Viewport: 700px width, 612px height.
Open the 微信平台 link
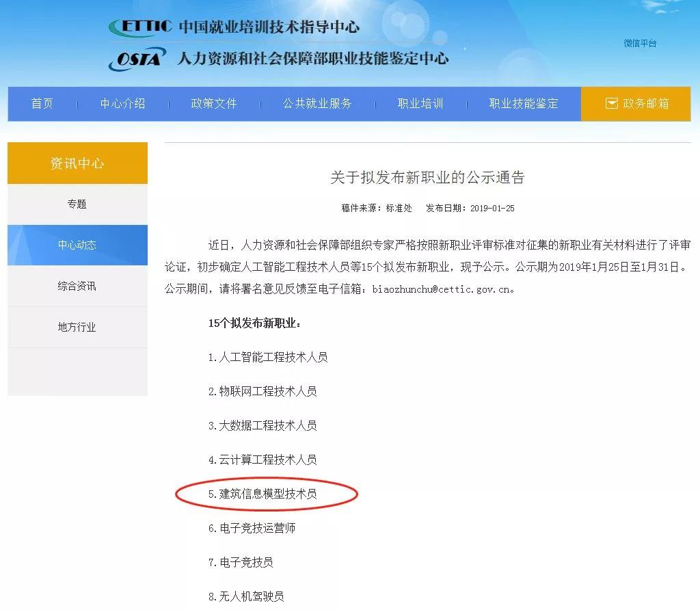639,43
